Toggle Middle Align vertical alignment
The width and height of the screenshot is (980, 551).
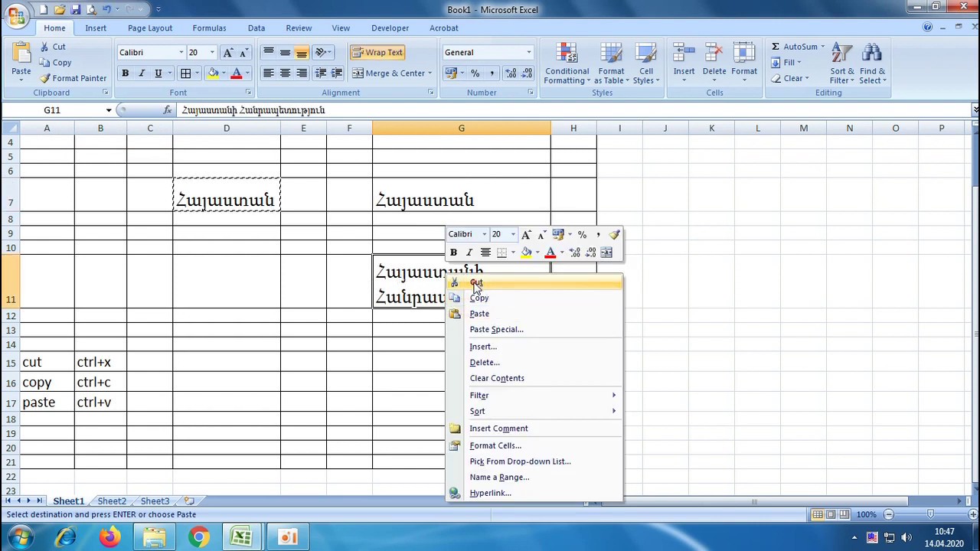285,52
